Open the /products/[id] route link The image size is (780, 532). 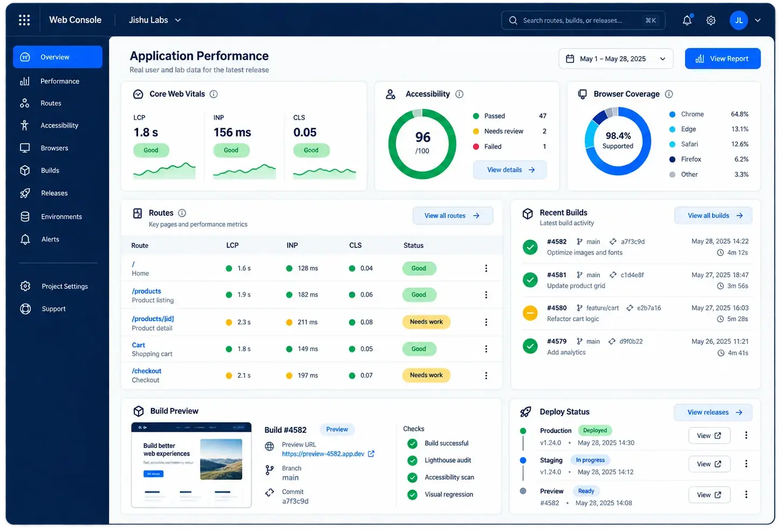tap(153, 319)
